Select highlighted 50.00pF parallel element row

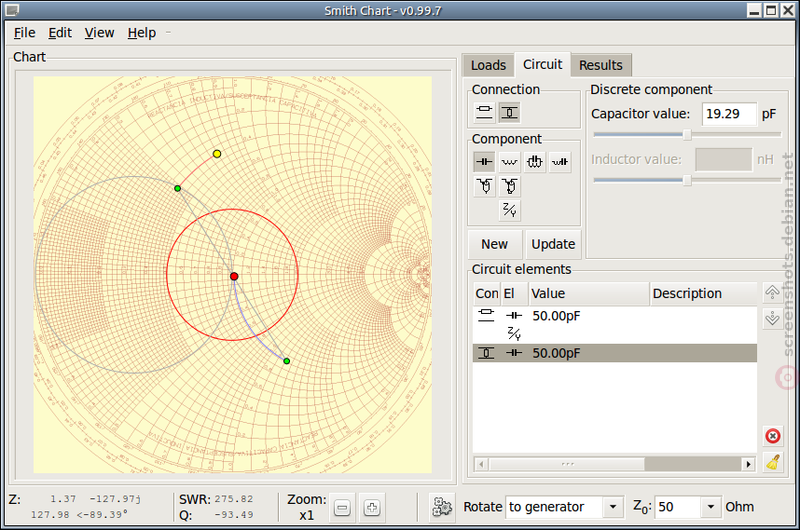click(615, 353)
